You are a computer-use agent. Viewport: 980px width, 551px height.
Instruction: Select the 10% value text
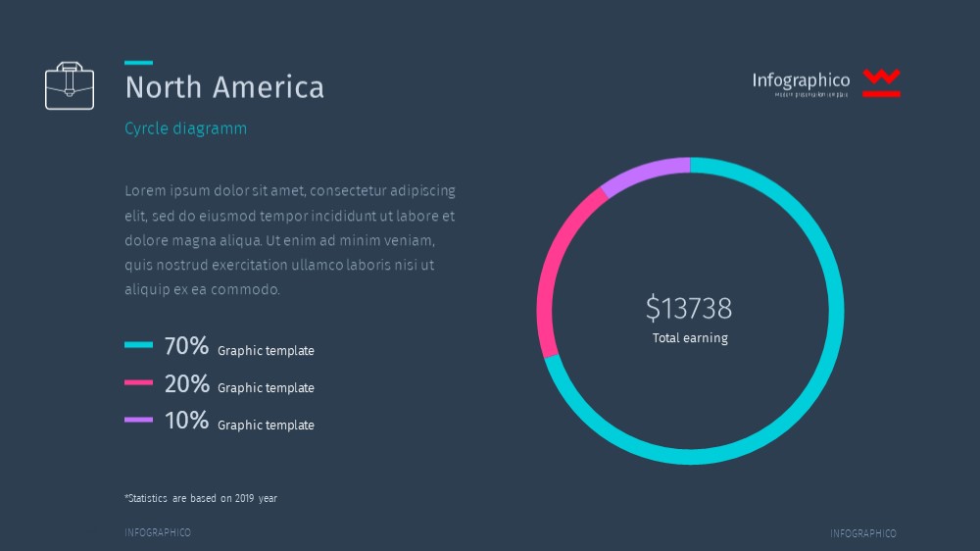(x=186, y=421)
